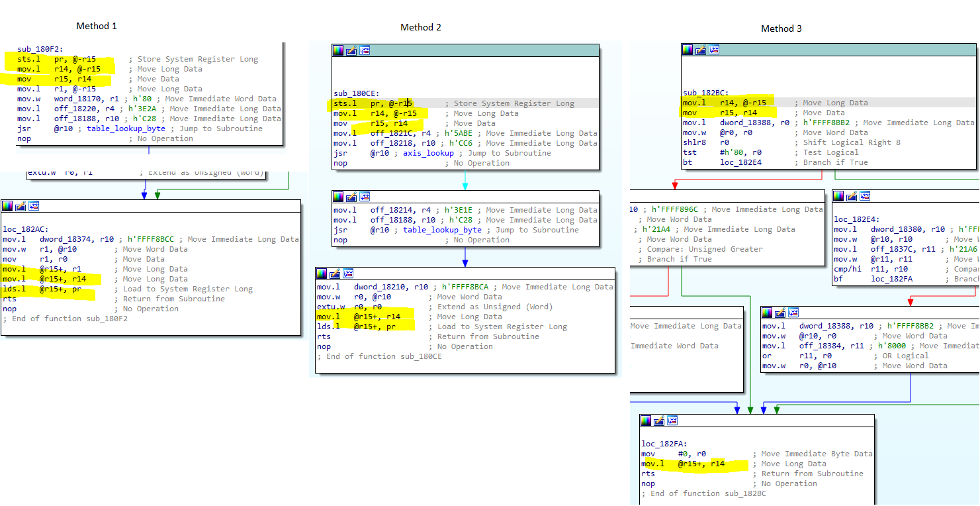Open the node color palette on the sub_182BC block

(x=688, y=50)
